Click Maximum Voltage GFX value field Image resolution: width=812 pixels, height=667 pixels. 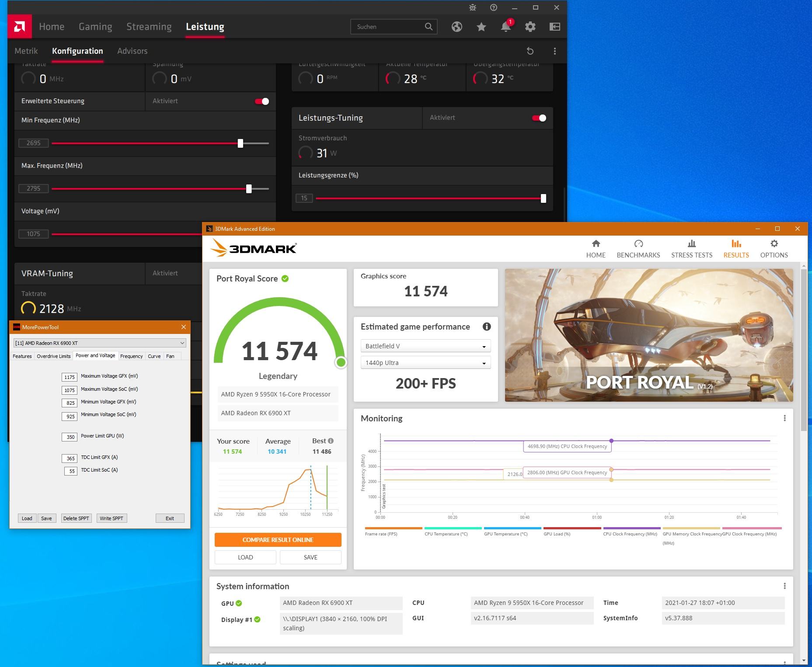click(70, 377)
